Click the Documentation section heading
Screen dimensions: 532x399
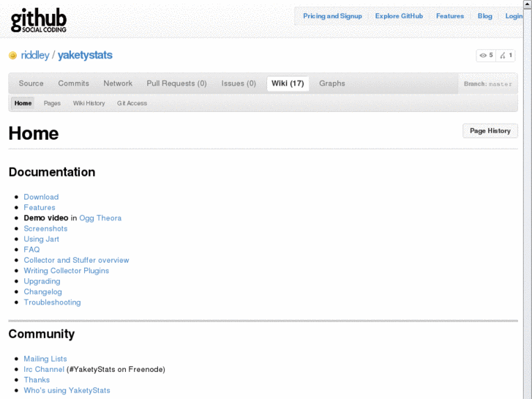tap(52, 172)
